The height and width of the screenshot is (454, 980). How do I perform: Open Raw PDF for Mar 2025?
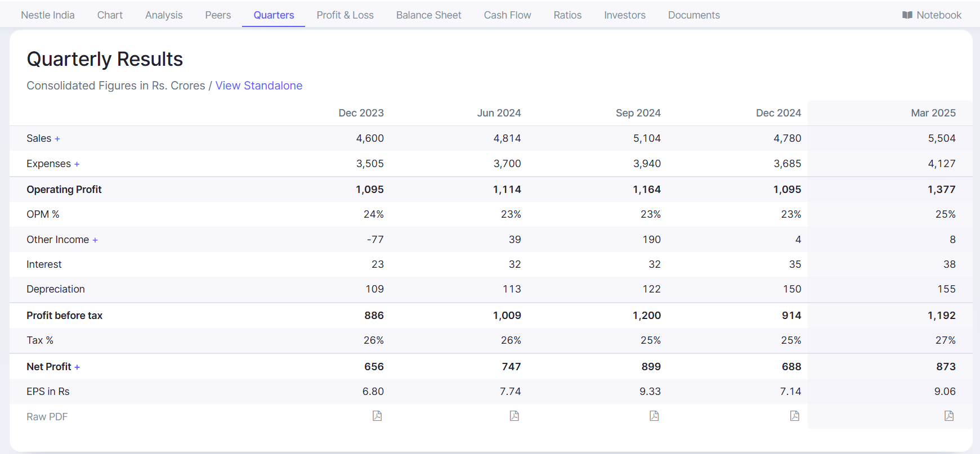[948, 416]
